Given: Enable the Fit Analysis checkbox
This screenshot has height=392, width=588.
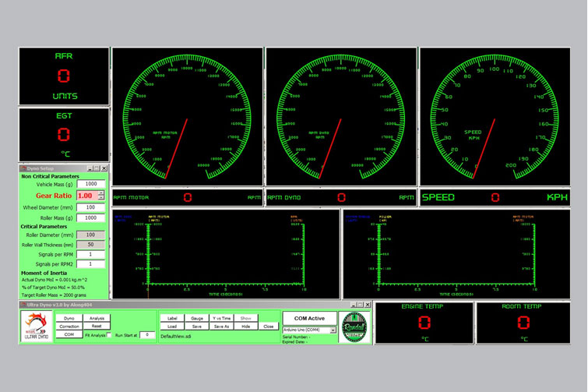Looking at the screenshot, I should (x=109, y=334).
